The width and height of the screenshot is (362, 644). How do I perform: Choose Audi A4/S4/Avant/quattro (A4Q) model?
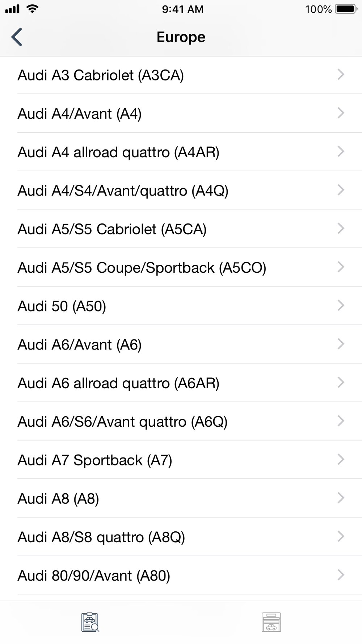[x=123, y=191]
